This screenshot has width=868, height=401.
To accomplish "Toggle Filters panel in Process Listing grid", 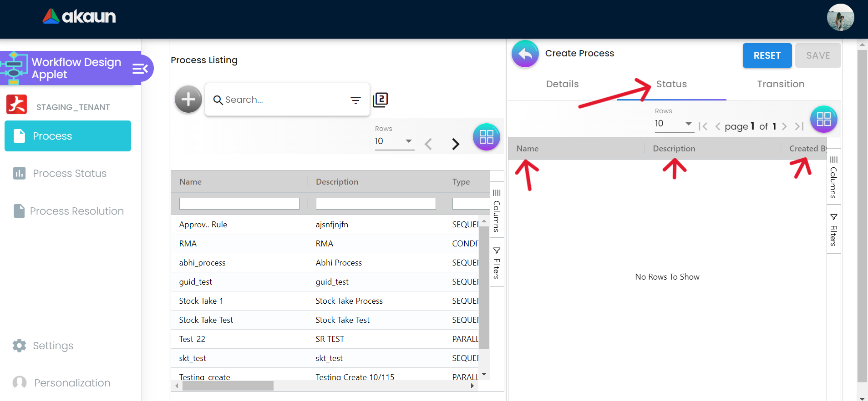I will pyautogui.click(x=497, y=263).
